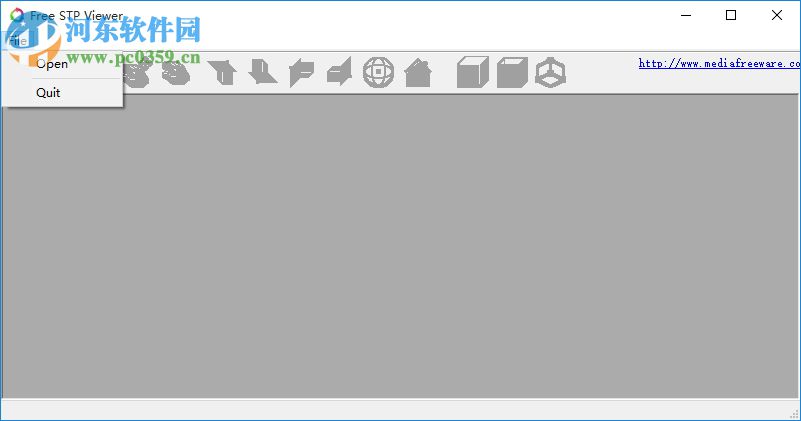Minimize the Free STP Viewer window
Viewport: 801px width, 421px height.
686,15
